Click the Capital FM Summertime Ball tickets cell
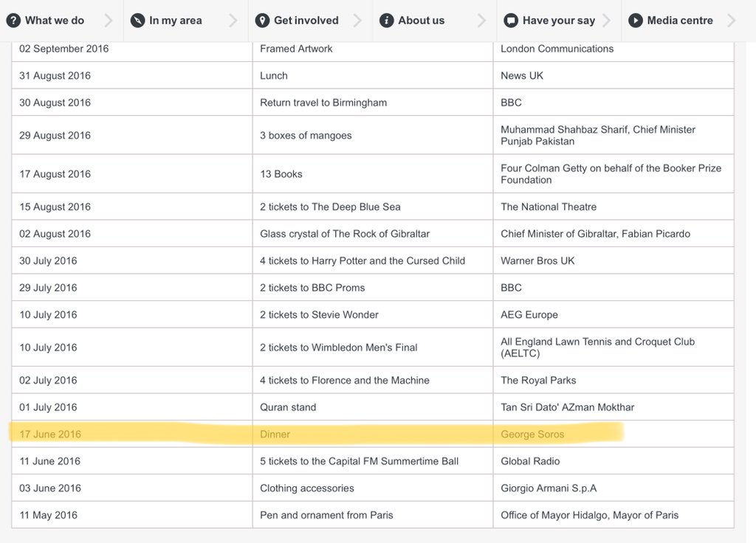This screenshot has width=756, height=543. tap(373, 460)
